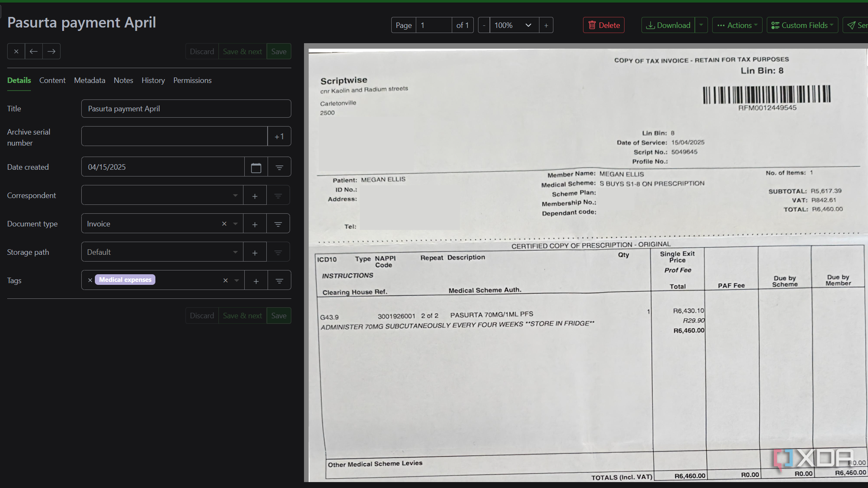
Task: Expand the Correspondent dropdown
Action: (x=235, y=196)
